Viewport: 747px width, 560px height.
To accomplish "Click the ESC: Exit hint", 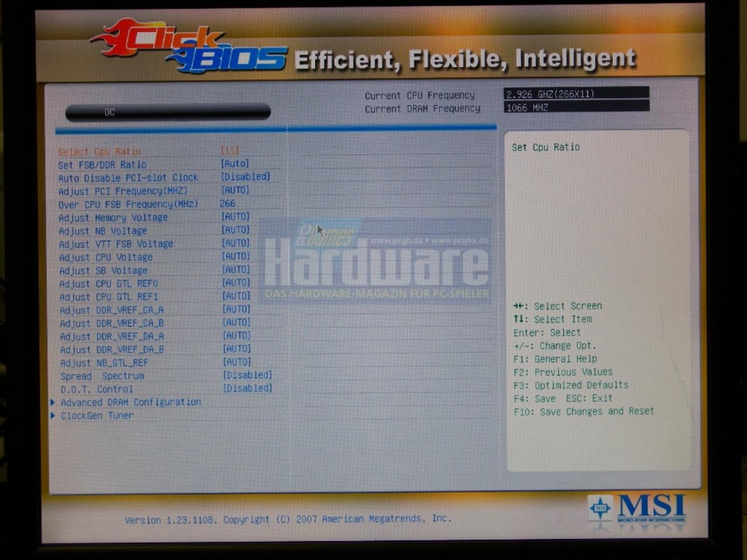I will 589,398.
